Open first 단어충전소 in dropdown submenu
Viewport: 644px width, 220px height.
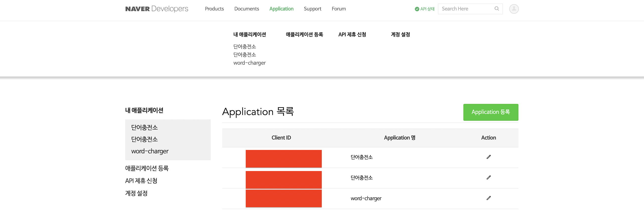coord(245,46)
